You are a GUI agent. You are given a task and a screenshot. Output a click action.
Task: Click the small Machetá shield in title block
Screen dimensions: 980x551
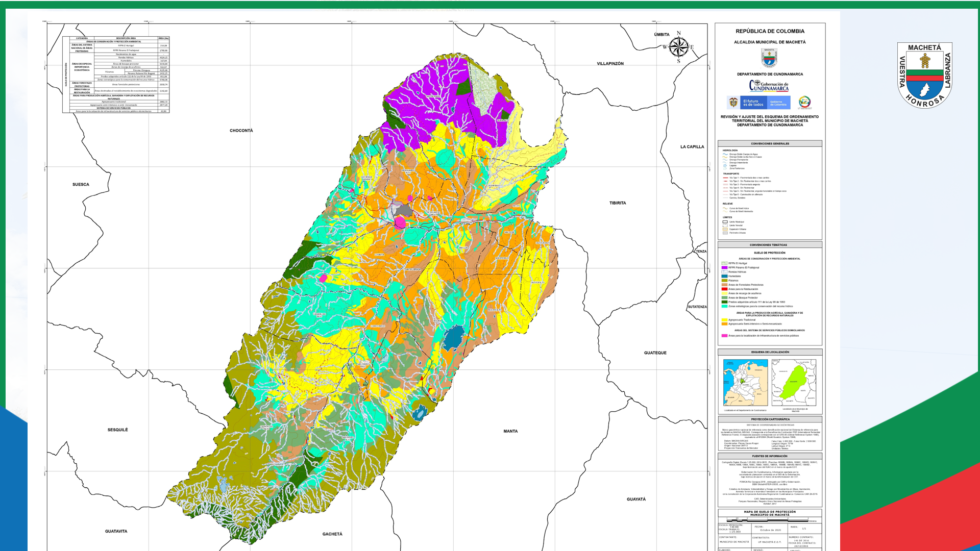(769, 58)
